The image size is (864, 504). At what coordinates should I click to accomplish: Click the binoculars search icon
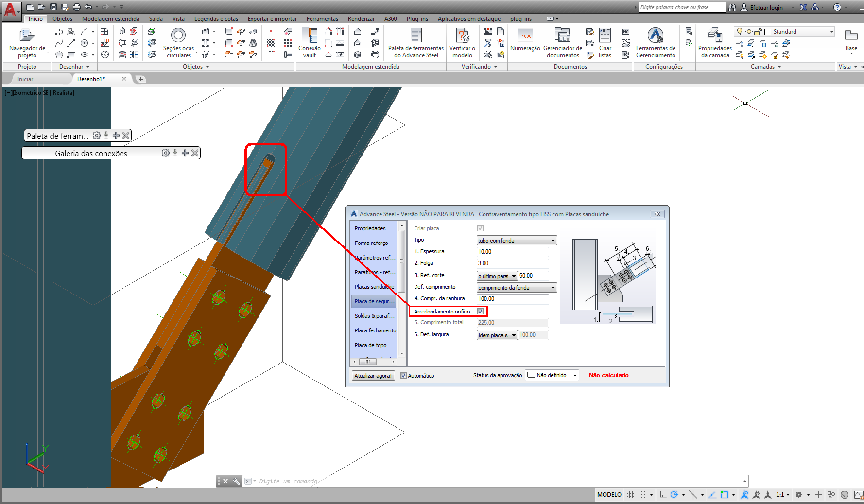click(732, 7)
